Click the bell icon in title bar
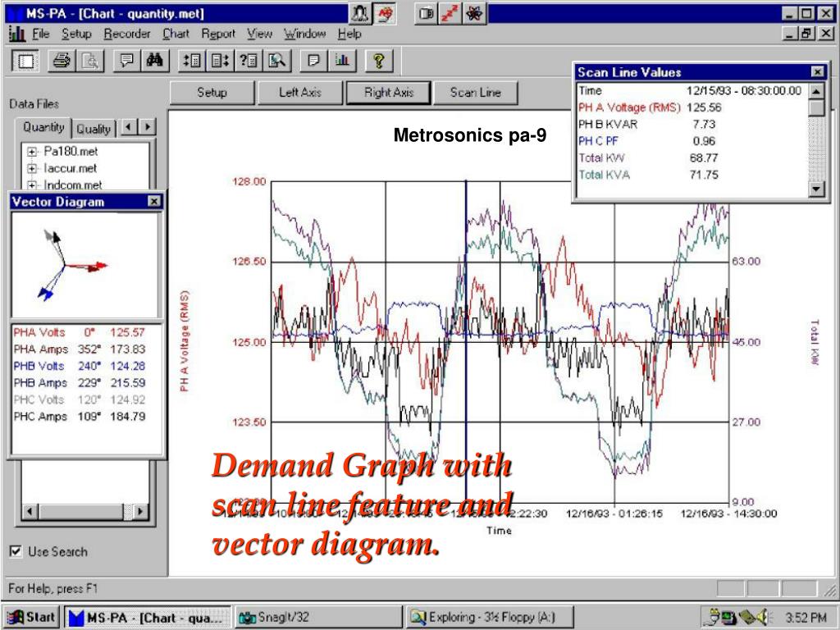The image size is (840, 630). pos(360,14)
